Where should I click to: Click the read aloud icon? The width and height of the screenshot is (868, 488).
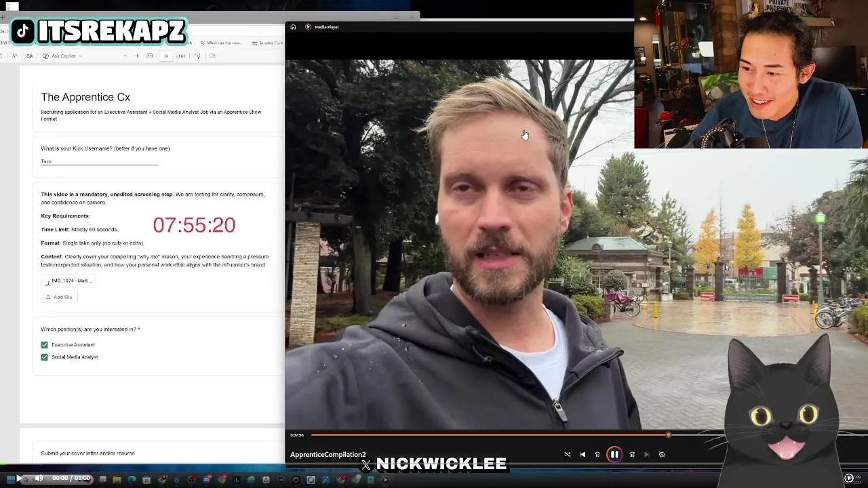[x=15, y=56]
